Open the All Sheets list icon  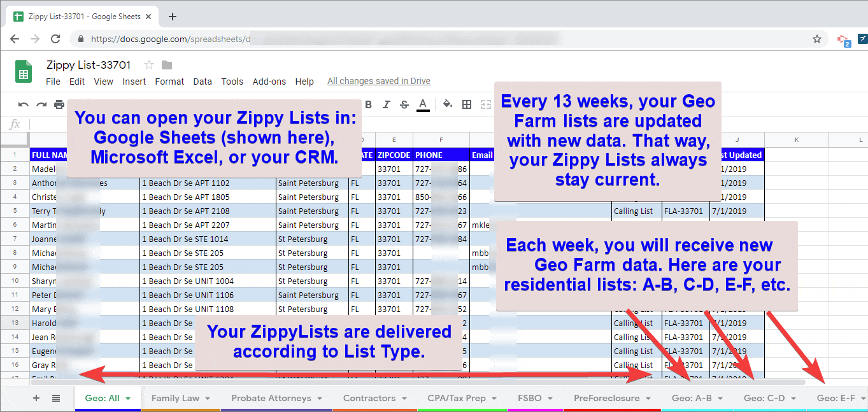pyautogui.click(x=56, y=398)
